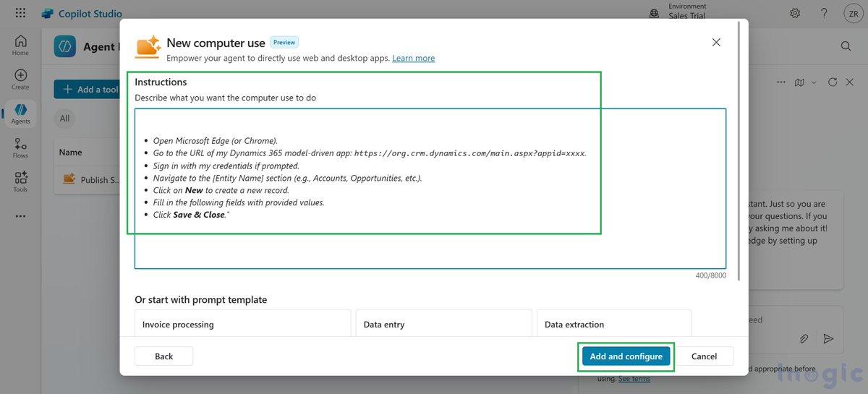Open the sidebar more options ellipsis
Image resolution: width=868 pixels, height=394 pixels.
20,216
